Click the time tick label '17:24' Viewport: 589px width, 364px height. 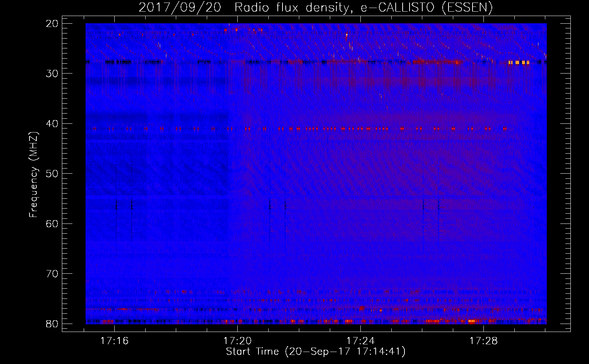361,341
